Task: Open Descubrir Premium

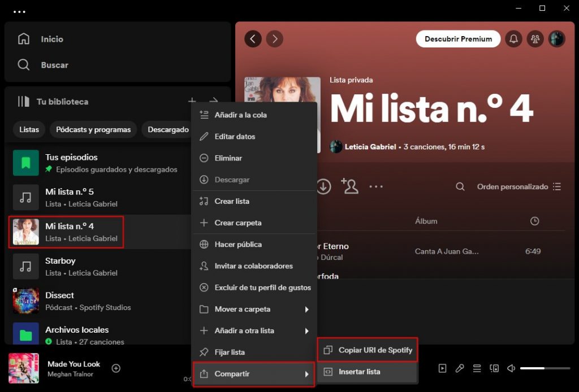Action: (458, 38)
